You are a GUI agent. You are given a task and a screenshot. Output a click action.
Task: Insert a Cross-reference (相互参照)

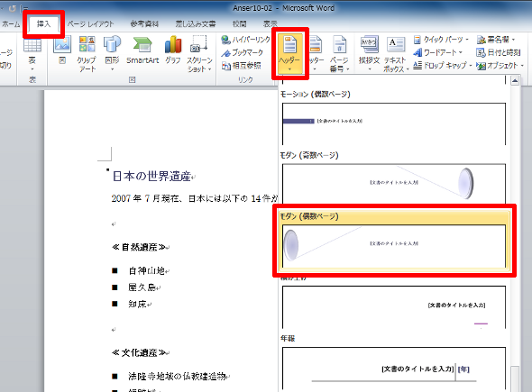click(x=242, y=66)
